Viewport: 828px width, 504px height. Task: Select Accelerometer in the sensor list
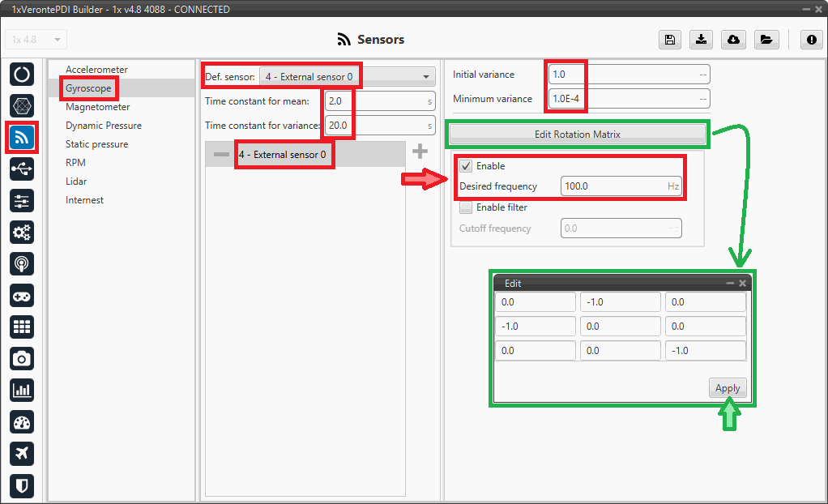tap(96, 70)
